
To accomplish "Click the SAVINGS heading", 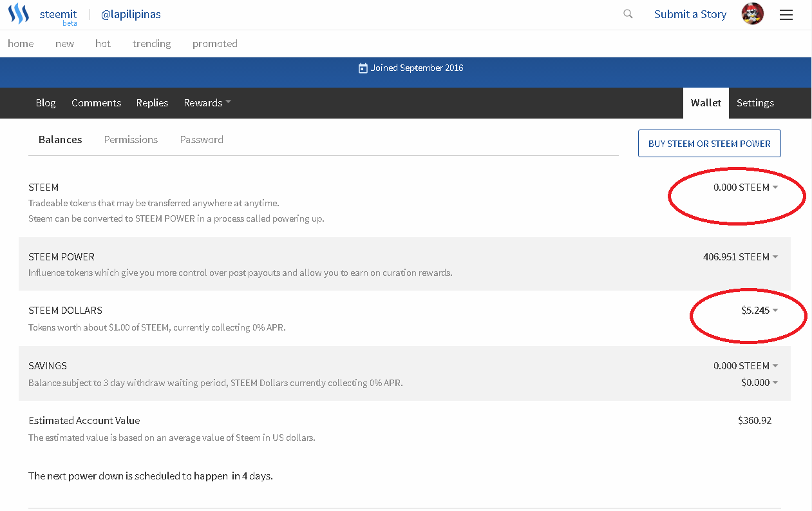I will (x=48, y=366).
